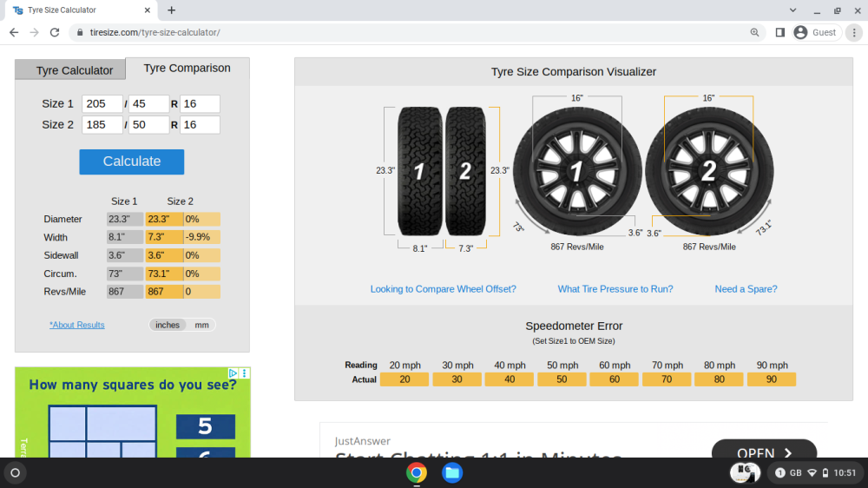Viewport: 868px width, 488px height.
Task: Select Size 2 width value 7.3"
Action: click(164, 237)
